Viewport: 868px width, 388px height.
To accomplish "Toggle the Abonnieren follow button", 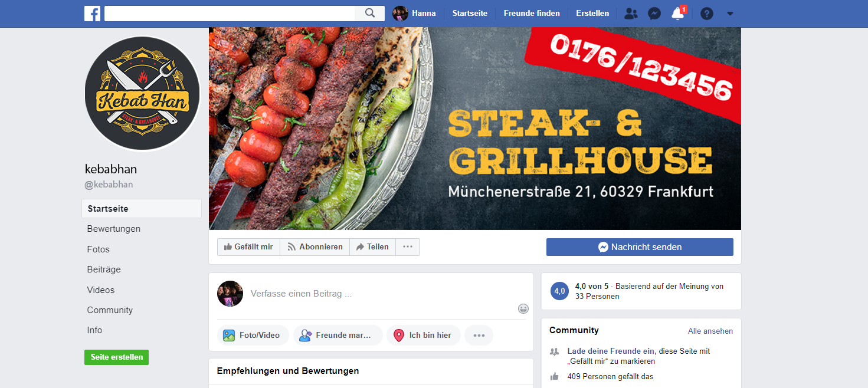I will tap(315, 247).
